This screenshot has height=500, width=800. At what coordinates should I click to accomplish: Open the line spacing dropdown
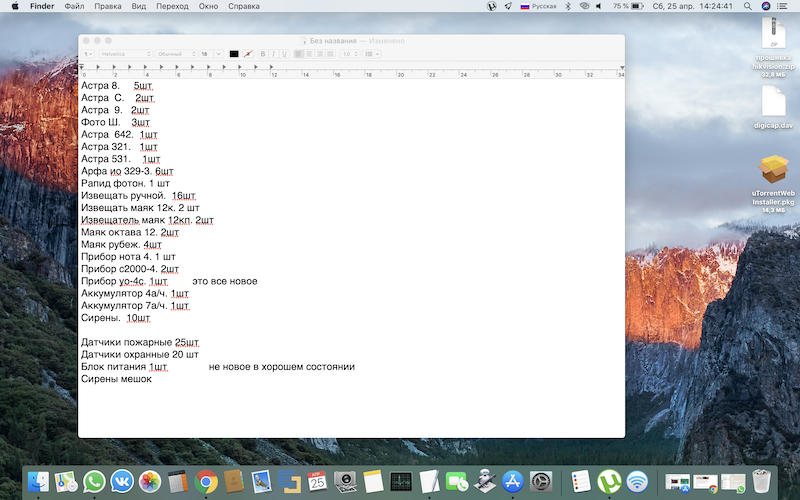click(350, 53)
